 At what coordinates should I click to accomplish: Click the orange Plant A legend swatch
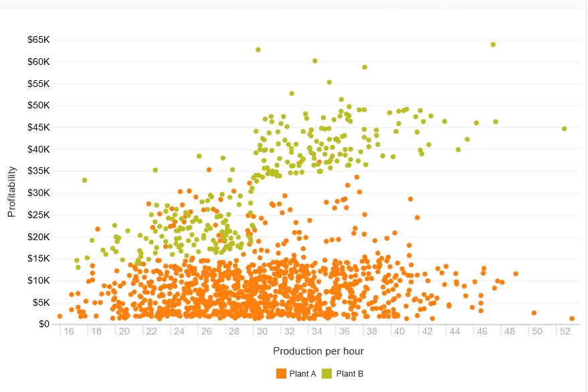point(281,374)
